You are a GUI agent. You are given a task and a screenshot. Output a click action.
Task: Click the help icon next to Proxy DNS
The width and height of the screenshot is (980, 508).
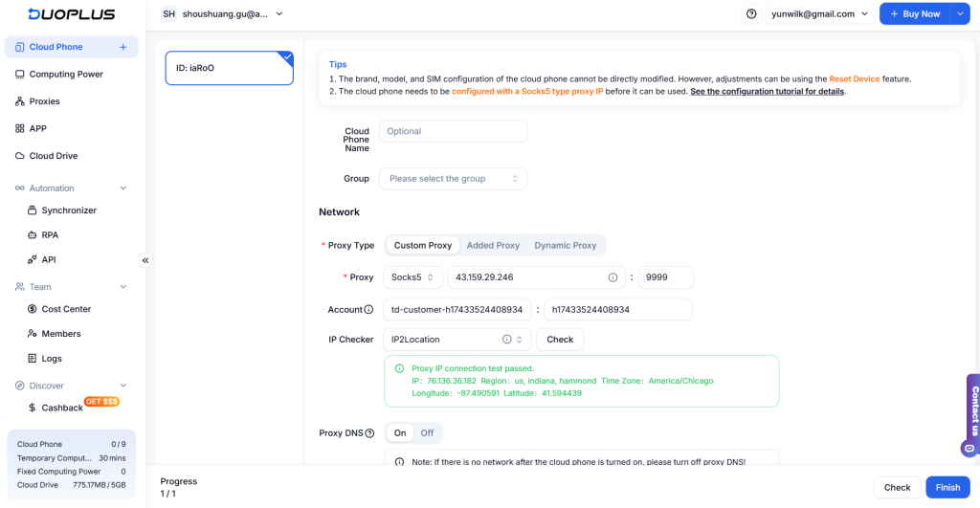pos(370,433)
